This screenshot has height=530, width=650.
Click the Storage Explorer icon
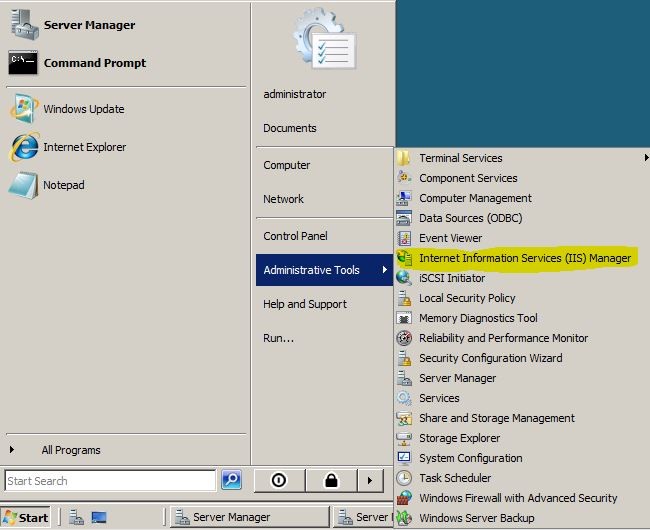click(x=404, y=438)
